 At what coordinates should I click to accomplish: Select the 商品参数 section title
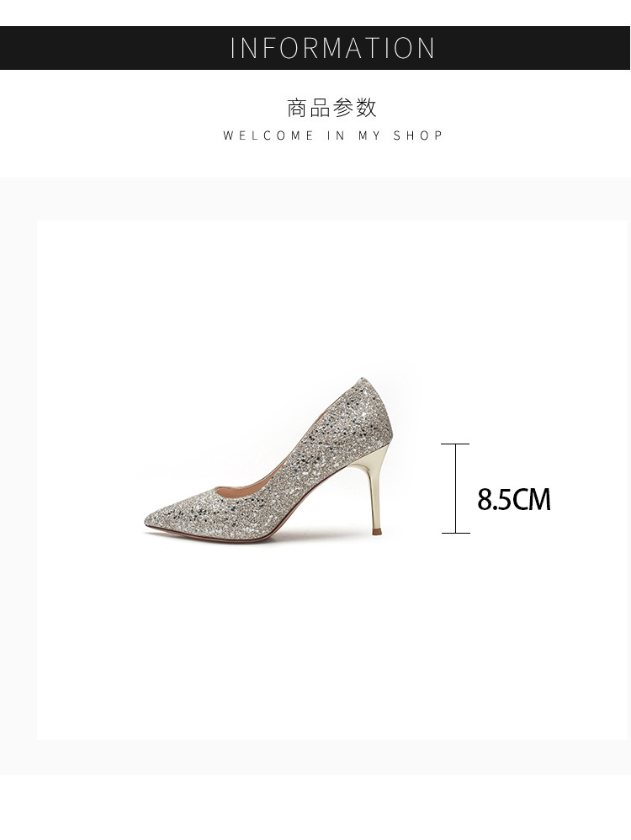(332, 108)
